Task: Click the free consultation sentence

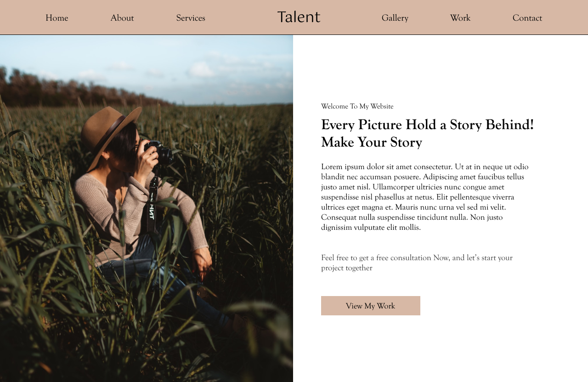Action: 417,262
